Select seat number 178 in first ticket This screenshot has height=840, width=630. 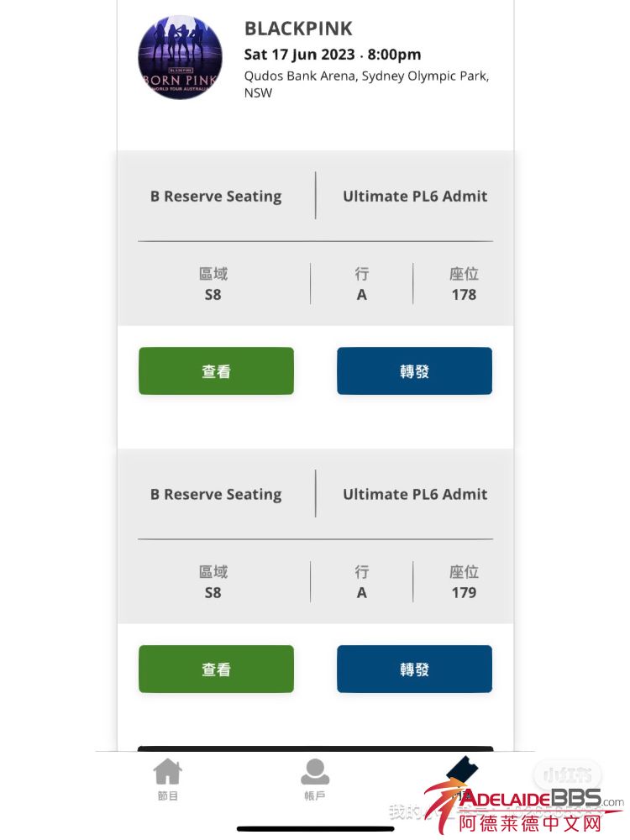click(464, 295)
